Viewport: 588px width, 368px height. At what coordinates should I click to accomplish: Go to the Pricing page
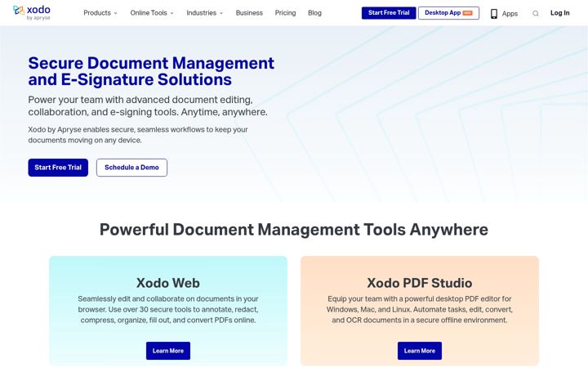tap(285, 13)
